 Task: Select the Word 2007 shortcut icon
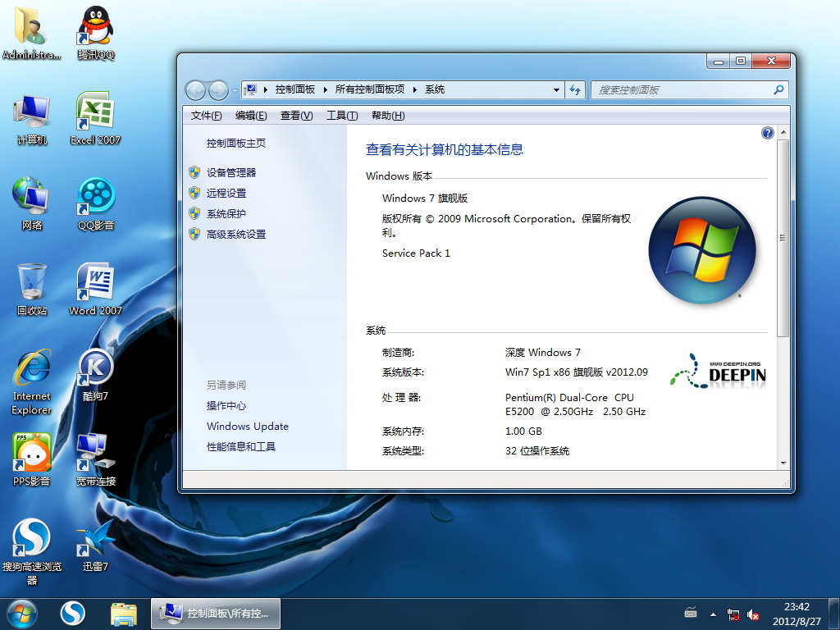tap(95, 290)
